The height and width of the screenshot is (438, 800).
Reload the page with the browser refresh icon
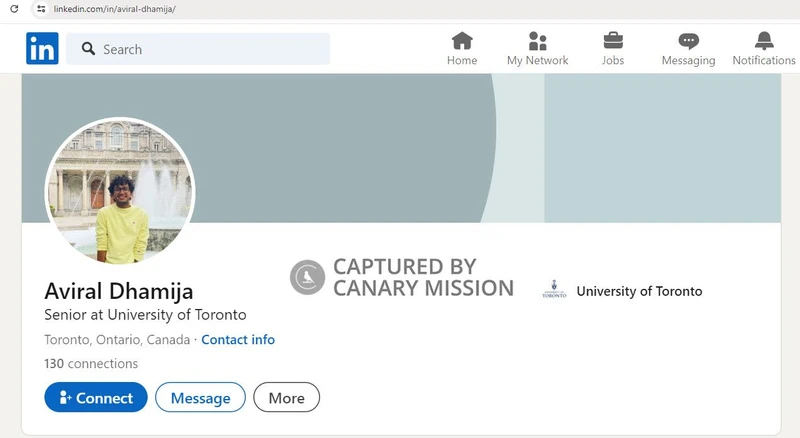click(14, 9)
